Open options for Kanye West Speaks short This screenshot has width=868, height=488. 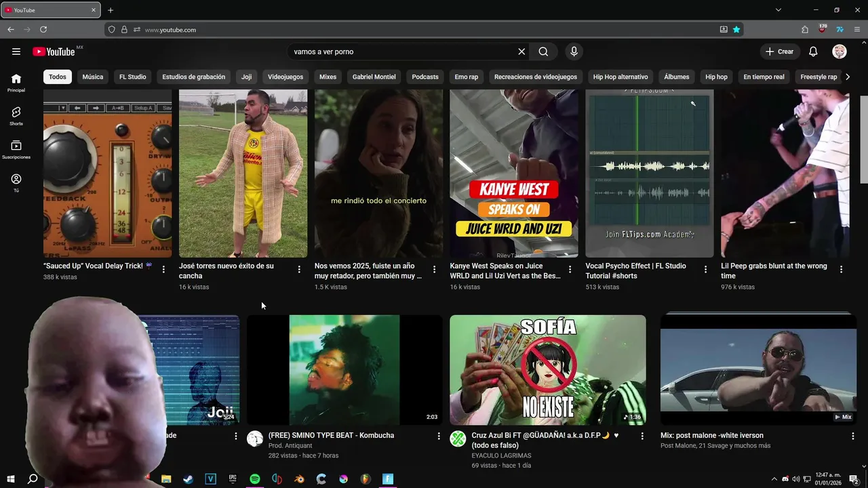click(570, 270)
